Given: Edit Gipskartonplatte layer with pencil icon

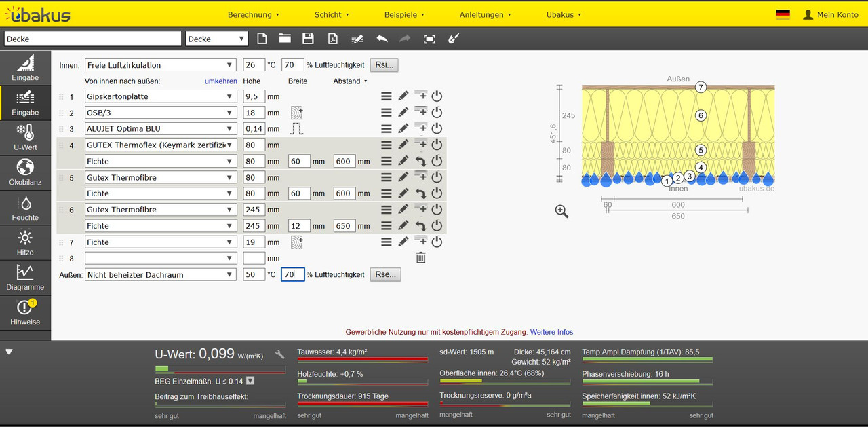Looking at the screenshot, I should (x=403, y=96).
